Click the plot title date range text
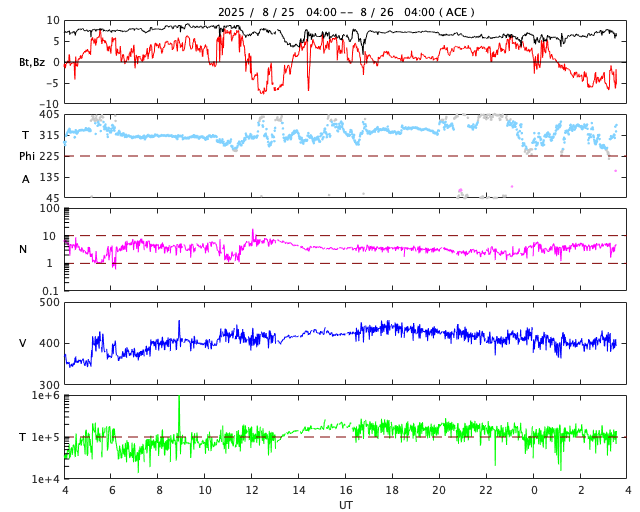This screenshot has width=640, height=512. 346,12
